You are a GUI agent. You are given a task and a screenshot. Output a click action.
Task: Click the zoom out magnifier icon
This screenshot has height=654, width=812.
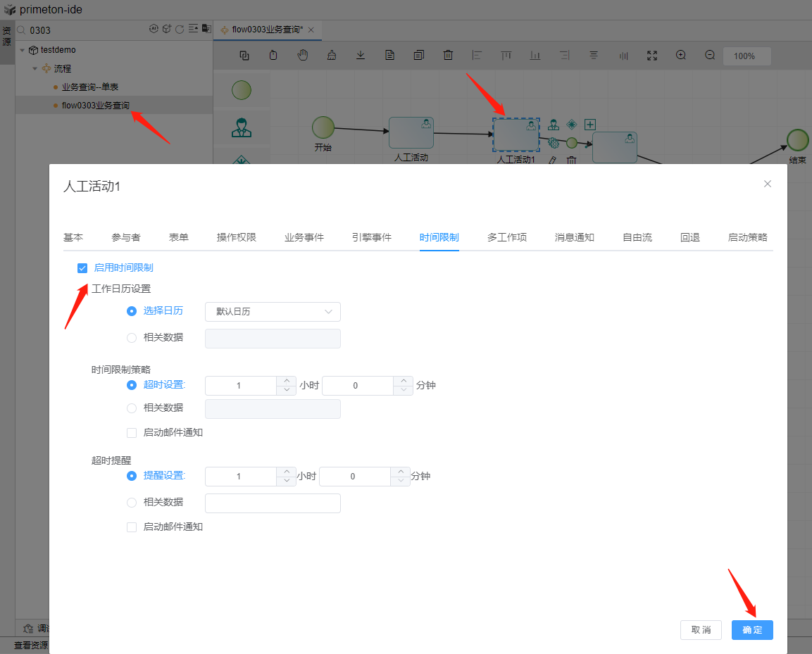[710, 56]
